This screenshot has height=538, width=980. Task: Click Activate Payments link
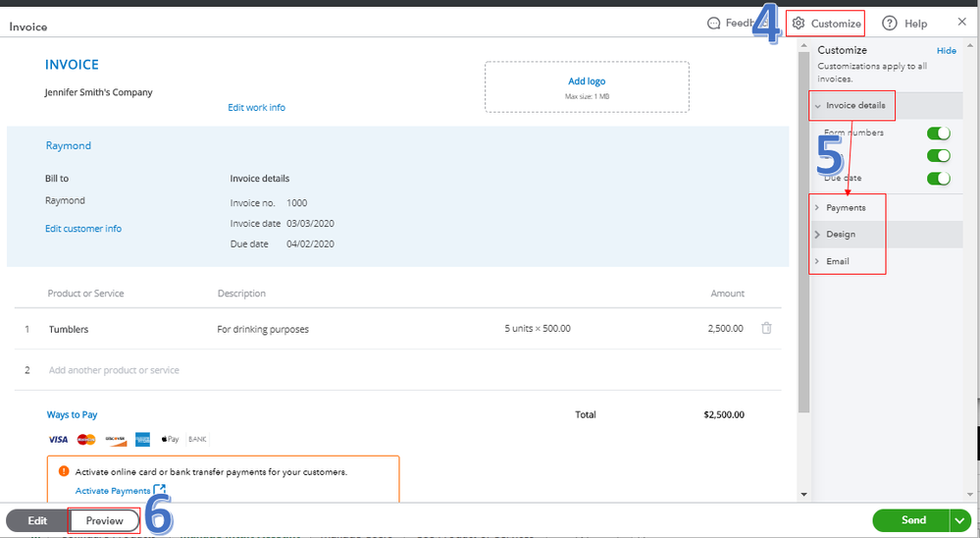tap(113, 491)
